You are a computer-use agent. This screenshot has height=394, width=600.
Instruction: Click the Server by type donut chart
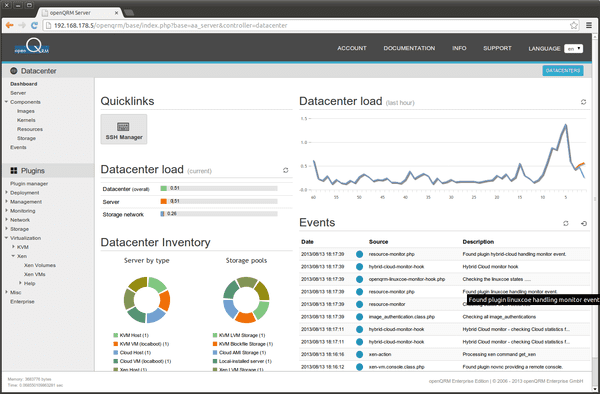[x=147, y=300]
